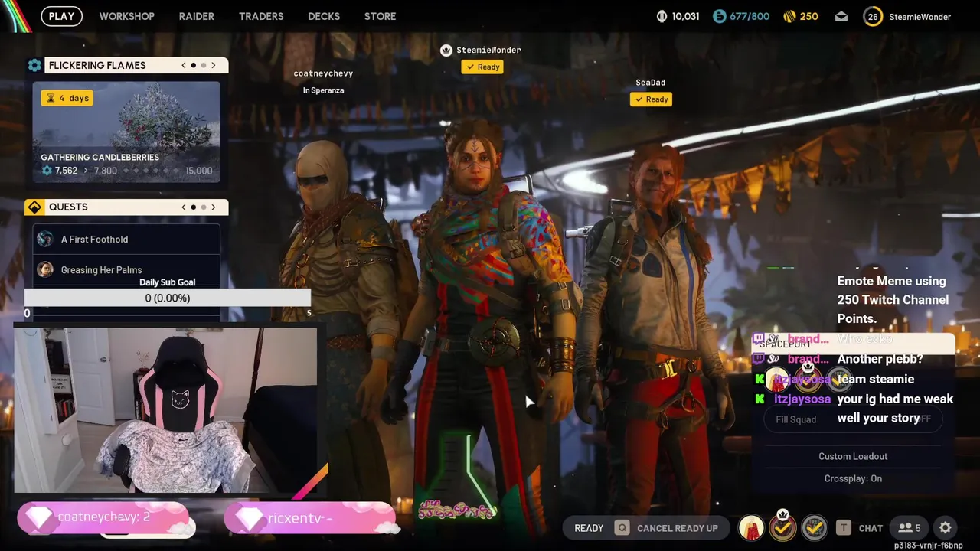980x551 pixels.
Task: Click the Daily Sub Goal progress bar
Action: 168,298
